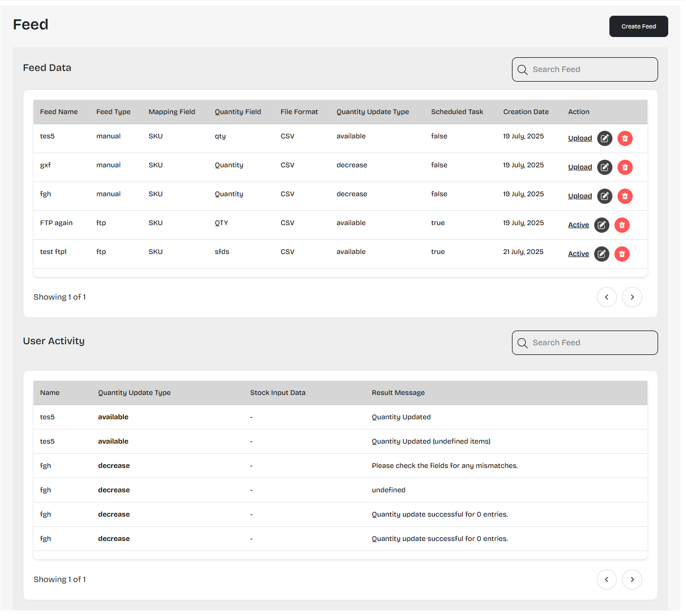Go to previous page in User Activity
This screenshot has height=616, width=686.
click(x=606, y=579)
